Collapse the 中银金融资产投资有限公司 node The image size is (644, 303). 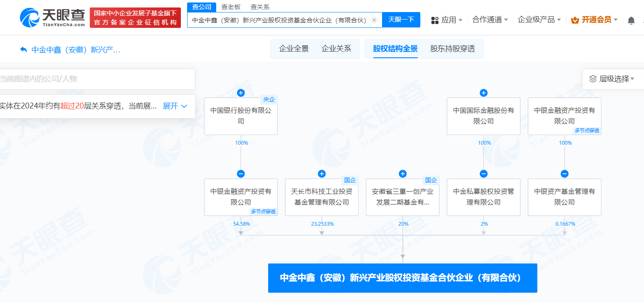[x=240, y=174]
